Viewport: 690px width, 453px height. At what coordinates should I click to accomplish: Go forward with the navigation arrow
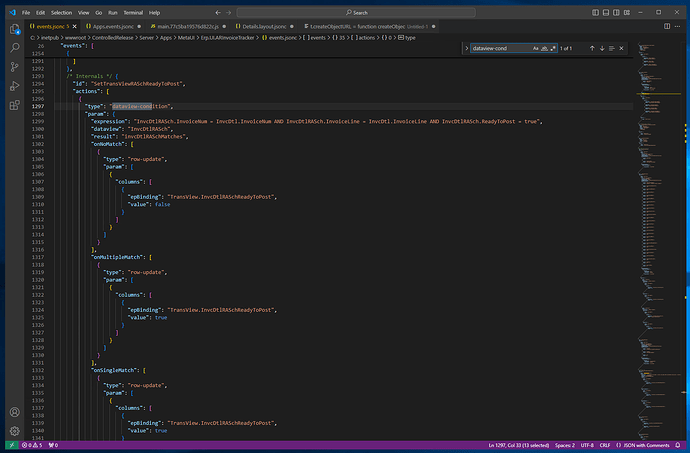coord(228,13)
